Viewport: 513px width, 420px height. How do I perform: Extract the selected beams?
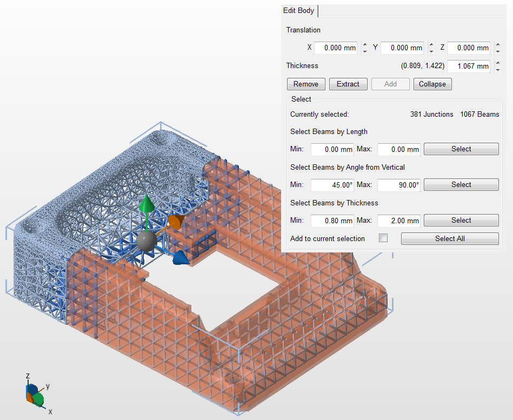coord(348,84)
